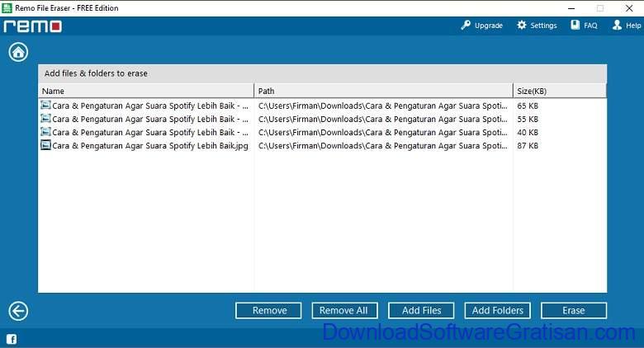Click the image icon of the 55 KB file
644x348 pixels.
click(x=45, y=119)
